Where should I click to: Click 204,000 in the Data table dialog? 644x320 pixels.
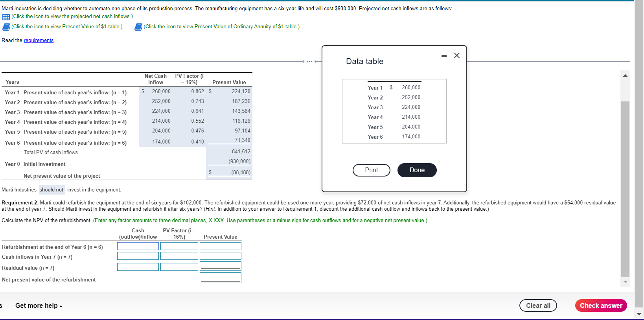tap(411, 127)
